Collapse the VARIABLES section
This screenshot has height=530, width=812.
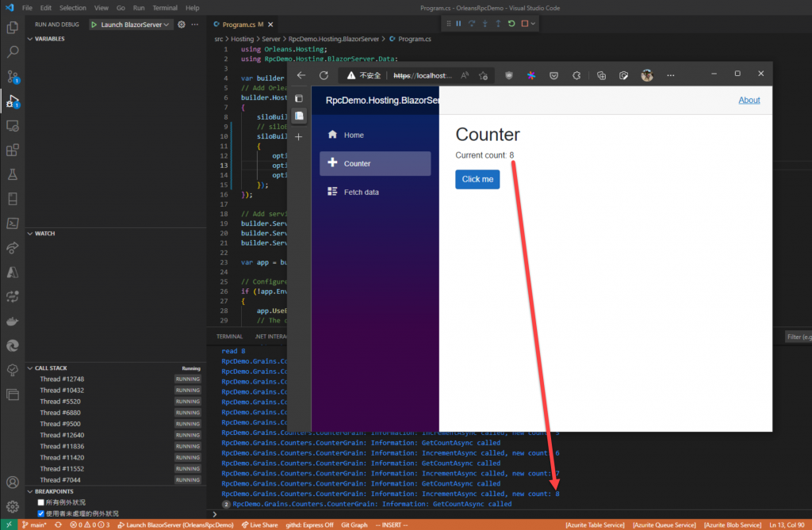30,39
